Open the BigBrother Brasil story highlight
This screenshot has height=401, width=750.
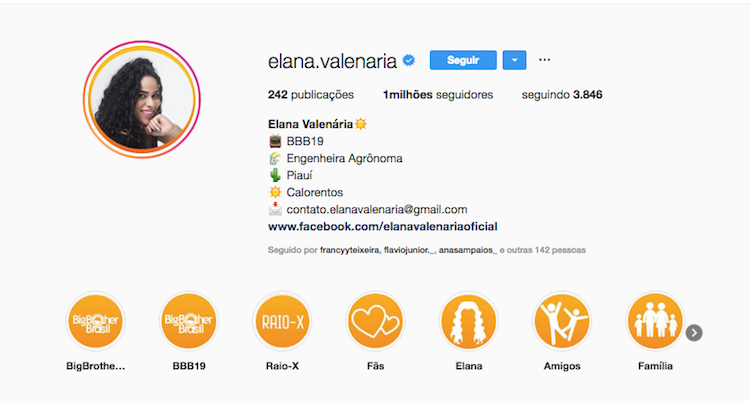[x=95, y=321]
